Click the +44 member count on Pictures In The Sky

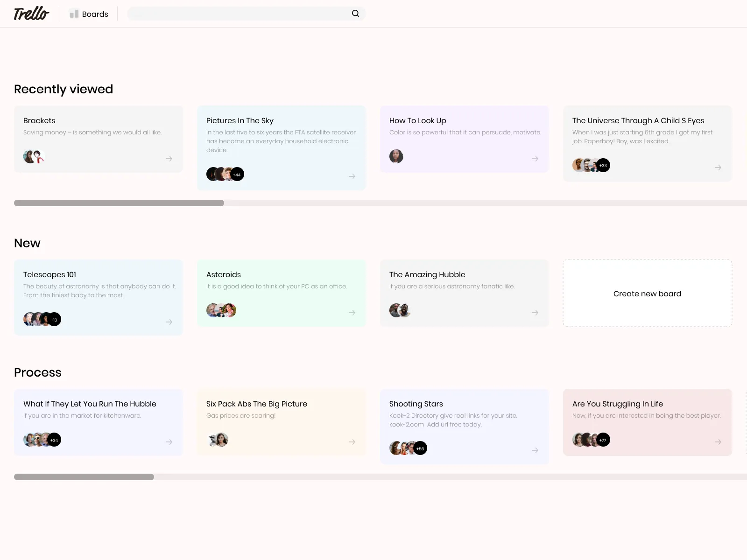236,174
